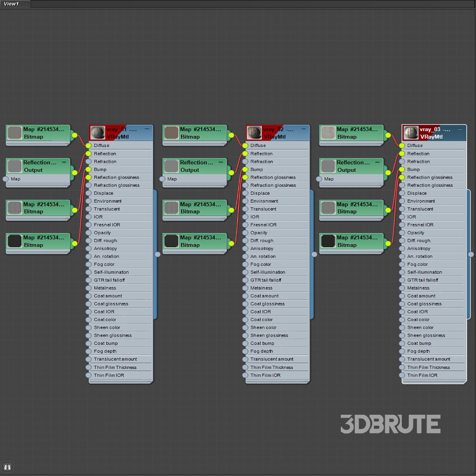Click the vray_01 material preview sphere
The height and width of the screenshot is (476, 476).
point(97,133)
